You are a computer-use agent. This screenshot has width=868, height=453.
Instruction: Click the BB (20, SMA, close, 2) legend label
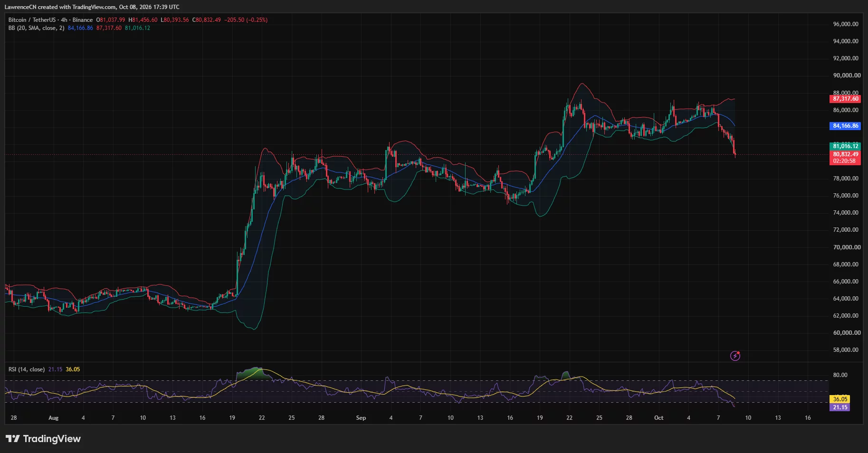tap(36, 28)
